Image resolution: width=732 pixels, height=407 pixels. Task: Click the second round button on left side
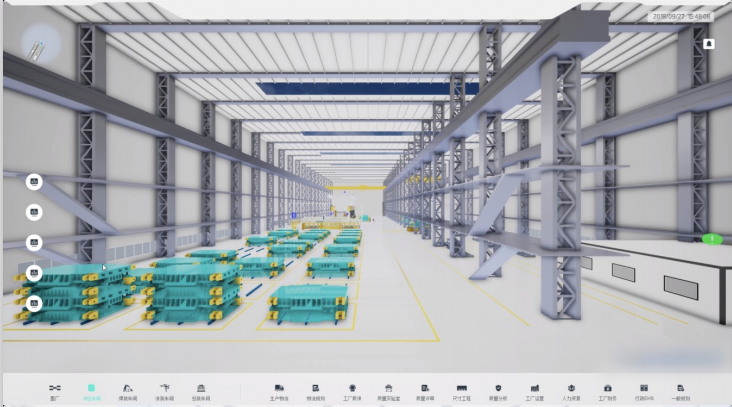pyautogui.click(x=34, y=212)
